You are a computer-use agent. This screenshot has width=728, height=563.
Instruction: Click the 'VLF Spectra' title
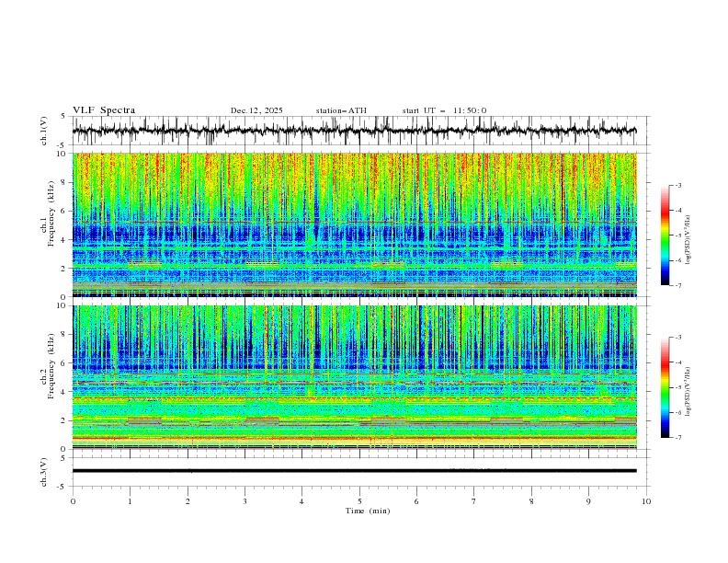tap(104, 110)
